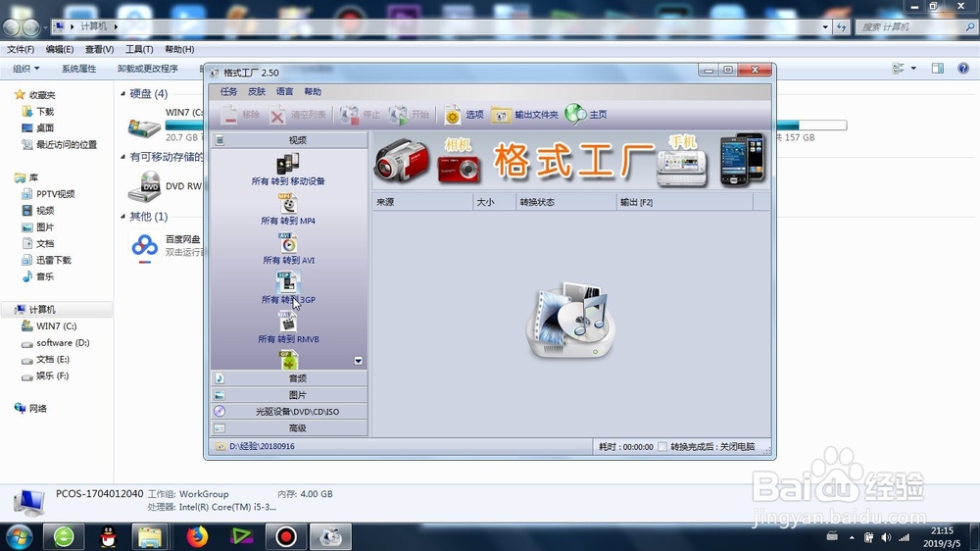The height and width of the screenshot is (551, 980).
Task: Open 查看(V) menu in Explorer window
Action: [99, 49]
